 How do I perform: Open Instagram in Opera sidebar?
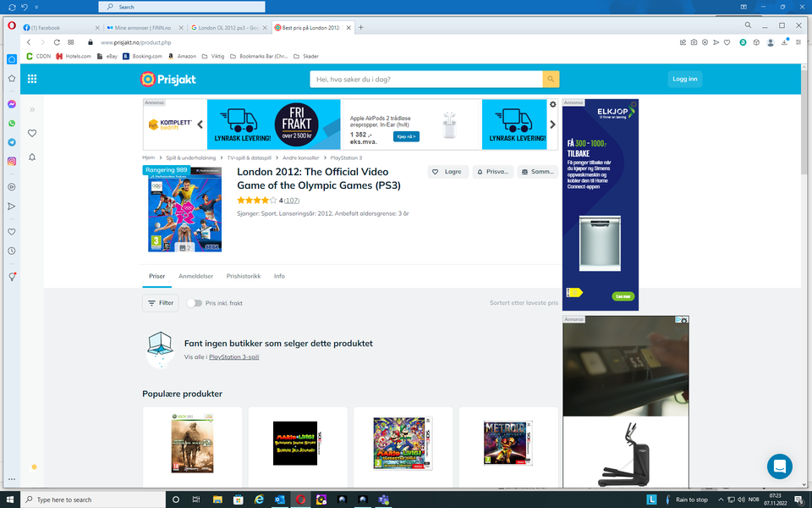[11, 161]
